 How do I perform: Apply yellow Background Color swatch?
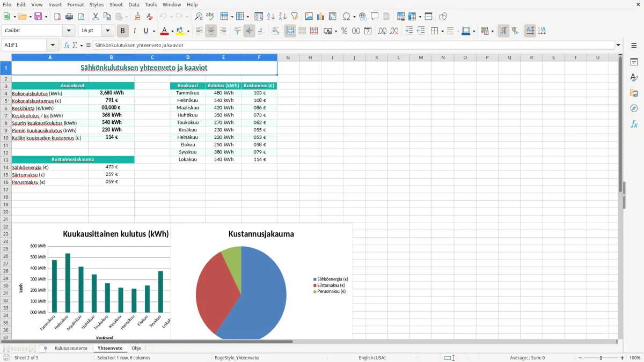(x=180, y=31)
